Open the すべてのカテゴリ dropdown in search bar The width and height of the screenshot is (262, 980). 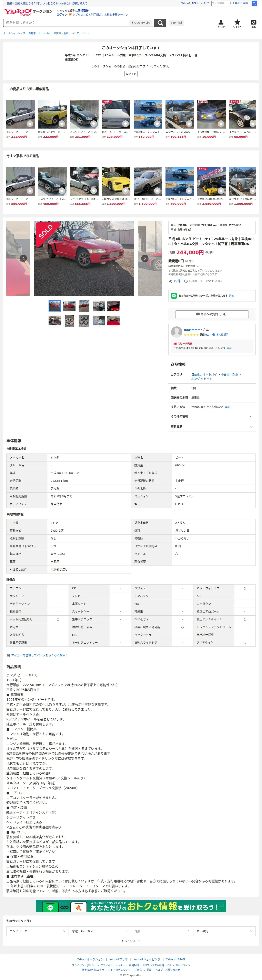(141, 23)
